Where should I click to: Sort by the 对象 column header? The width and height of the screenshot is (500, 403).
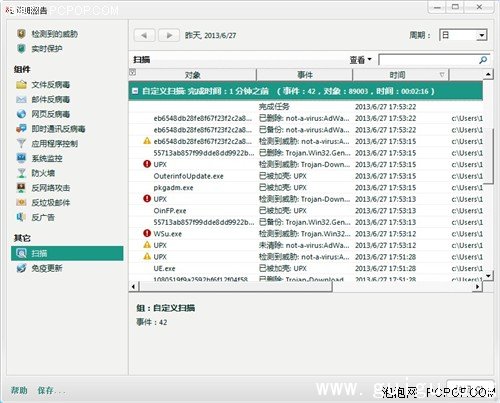(x=193, y=75)
